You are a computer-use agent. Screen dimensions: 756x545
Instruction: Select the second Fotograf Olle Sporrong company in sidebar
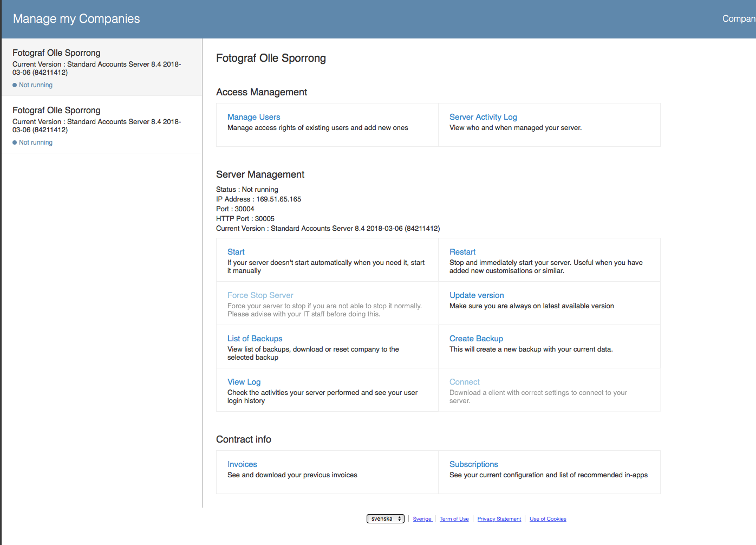click(102, 125)
